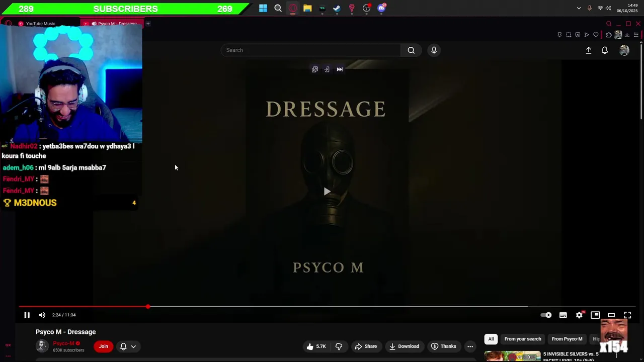644x362 pixels.
Task: Open more actions three-dot menu
Action: point(470,346)
